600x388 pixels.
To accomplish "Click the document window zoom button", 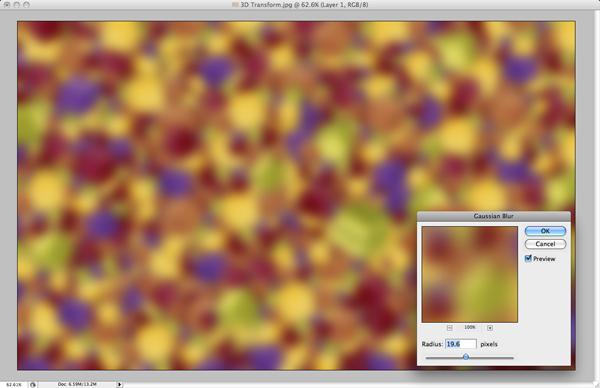I will (26, 5).
